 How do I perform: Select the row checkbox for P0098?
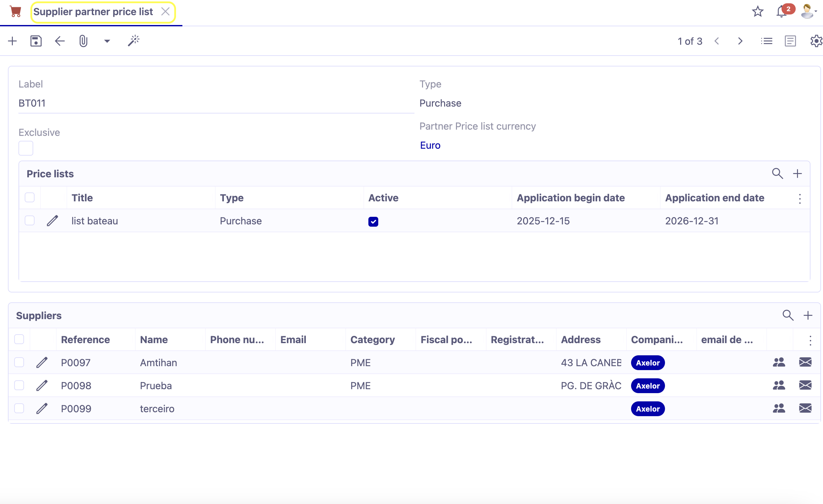19,386
